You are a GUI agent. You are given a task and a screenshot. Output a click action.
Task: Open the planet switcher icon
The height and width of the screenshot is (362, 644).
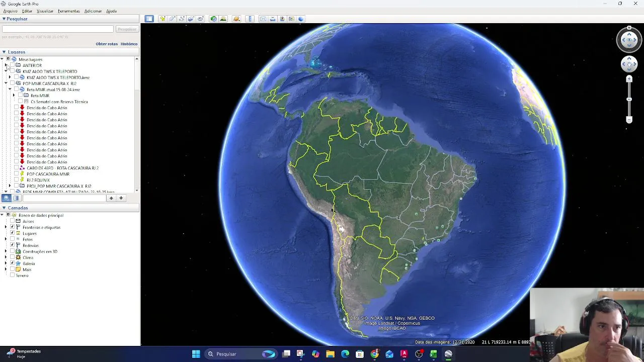(236, 19)
